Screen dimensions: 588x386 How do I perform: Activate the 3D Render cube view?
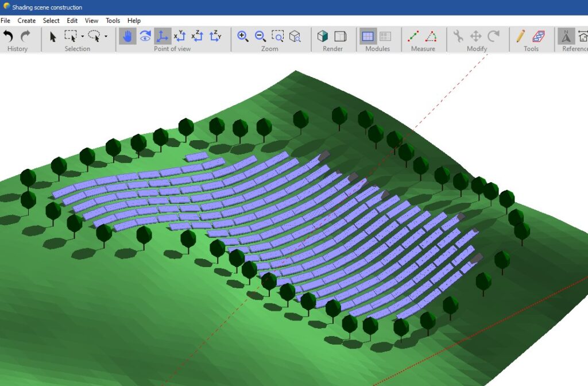click(323, 36)
